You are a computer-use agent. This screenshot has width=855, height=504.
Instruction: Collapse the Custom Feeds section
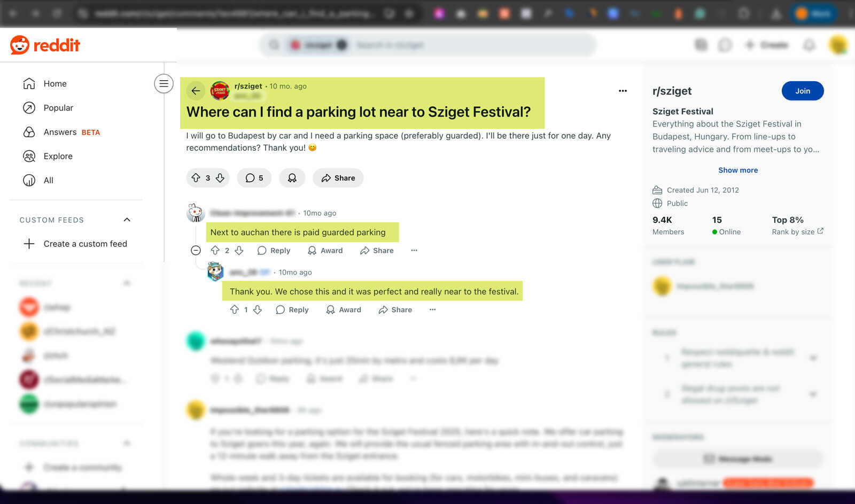point(127,220)
